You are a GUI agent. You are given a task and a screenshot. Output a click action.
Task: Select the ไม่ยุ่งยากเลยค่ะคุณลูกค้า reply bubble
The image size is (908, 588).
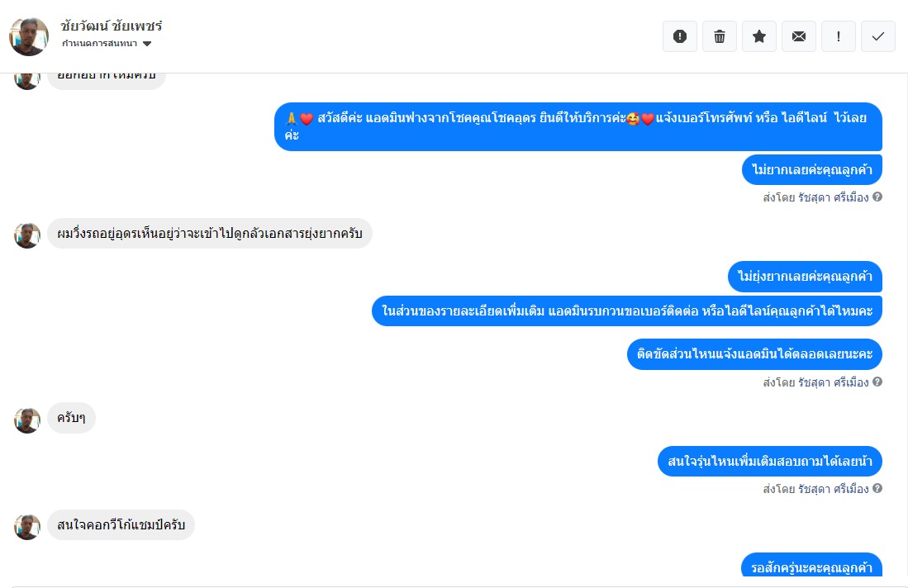coord(805,277)
